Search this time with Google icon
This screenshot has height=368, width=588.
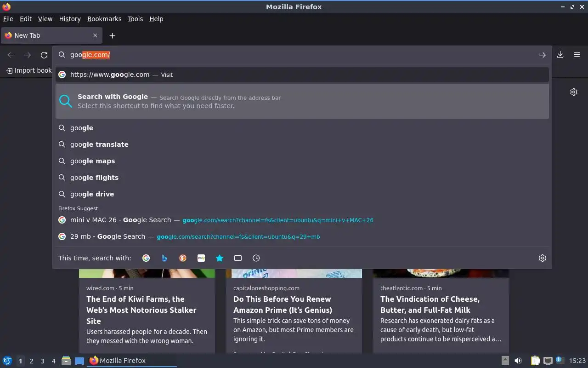coord(146,258)
